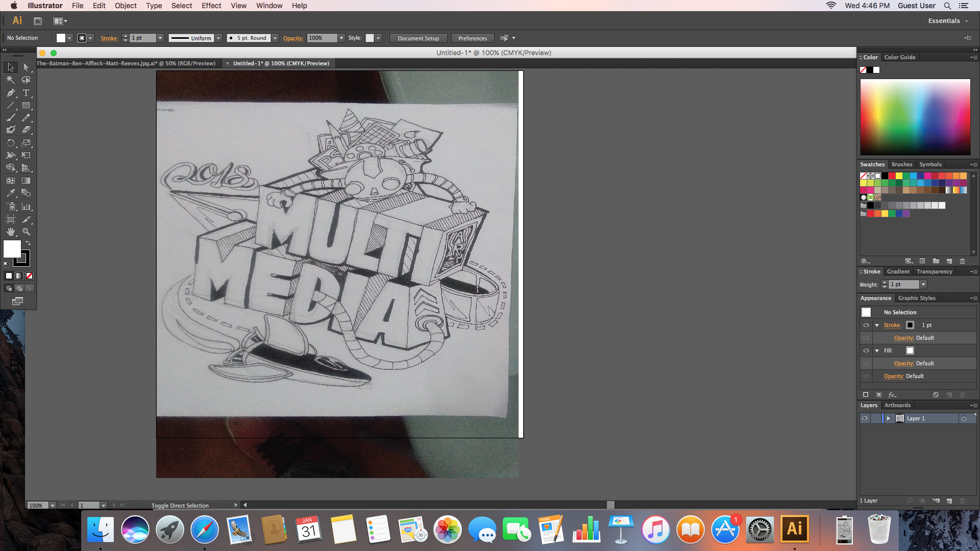
Task: Select the Pen tool
Action: click(10, 93)
